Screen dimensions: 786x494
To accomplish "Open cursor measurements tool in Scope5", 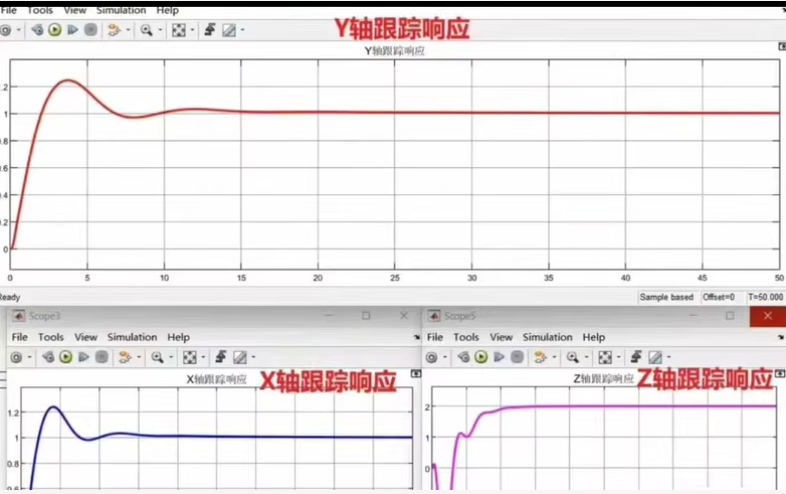I will pyautogui.click(x=655, y=357).
